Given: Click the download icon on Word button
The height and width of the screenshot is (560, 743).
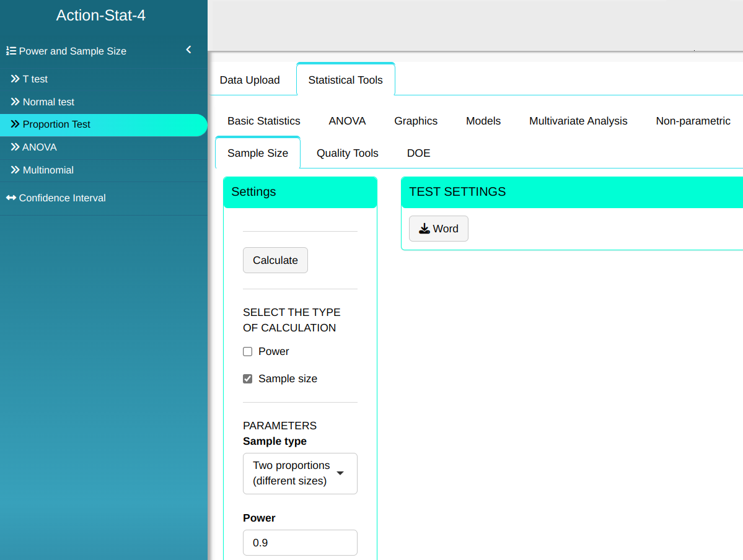Looking at the screenshot, I should tap(424, 229).
